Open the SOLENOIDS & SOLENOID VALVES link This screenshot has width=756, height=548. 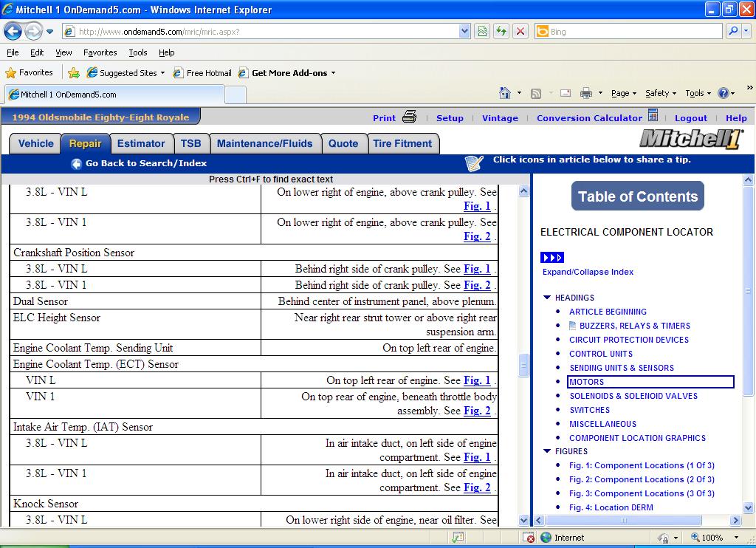coord(633,396)
